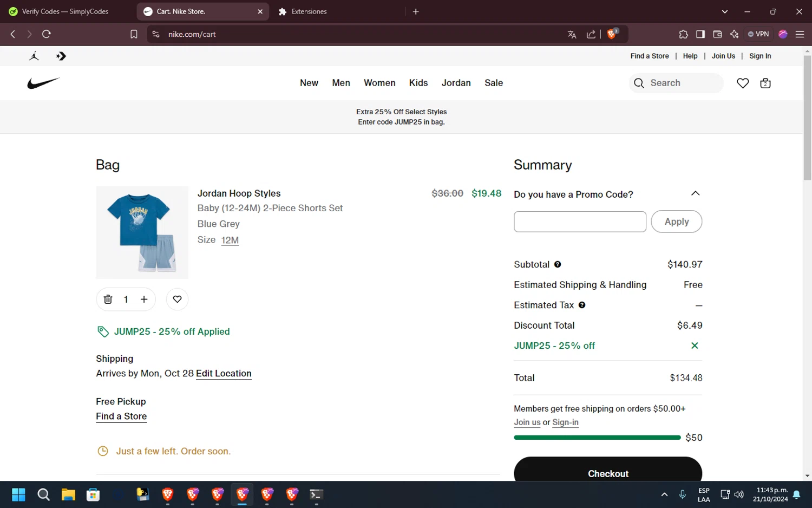The width and height of the screenshot is (812, 508).
Task: Remove item with trash icon
Action: (108, 299)
